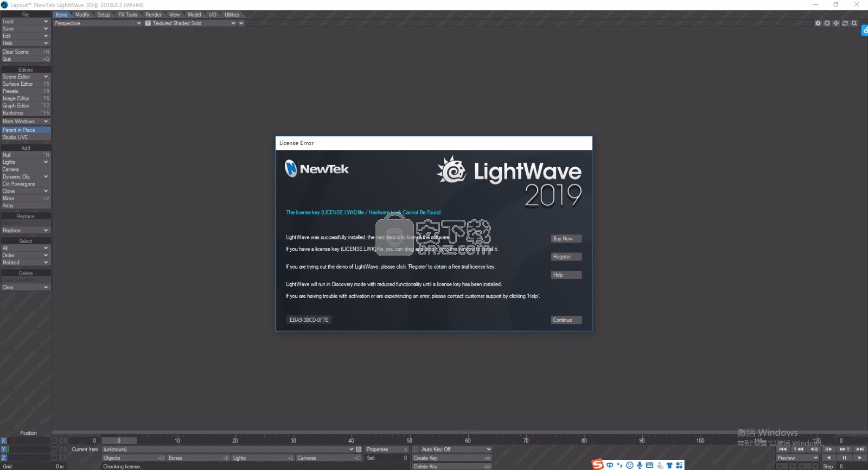Click the timeline at frame 50
Screen dimensions: 868x470
[x=410, y=441]
